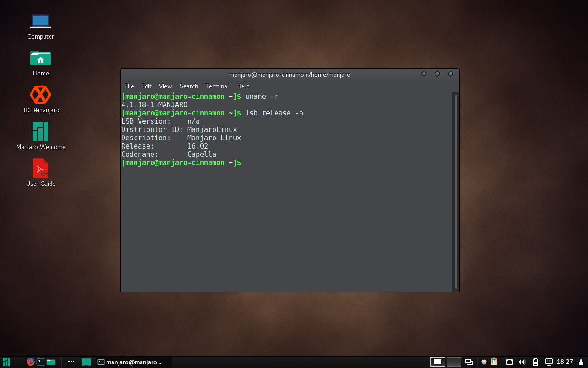Open the battery status tray icon
Image resolution: width=588 pixels, height=368 pixels.
[x=535, y=362]
